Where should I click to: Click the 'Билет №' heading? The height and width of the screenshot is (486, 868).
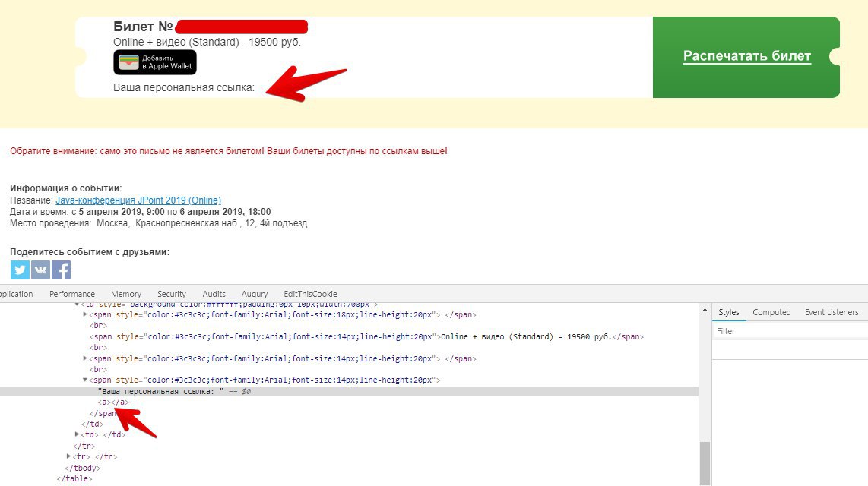(143, 27)
